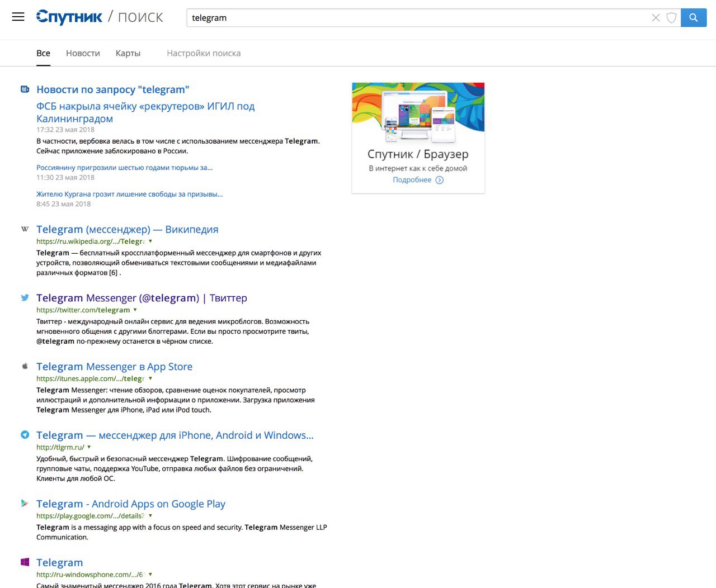The image size is (716, 588).
Task: Open the last Telegram result title
Action: pyautogui.click(x=59, y=563)
